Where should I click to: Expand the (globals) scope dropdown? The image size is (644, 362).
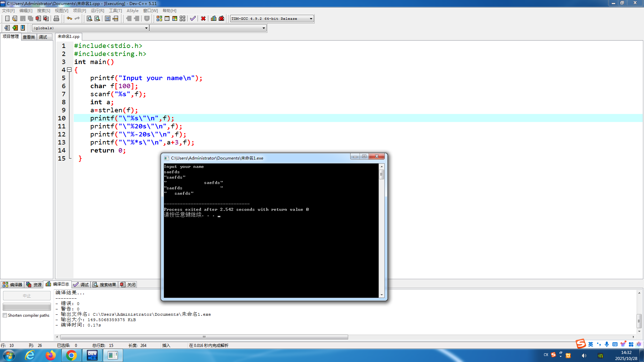click(146, 28)
